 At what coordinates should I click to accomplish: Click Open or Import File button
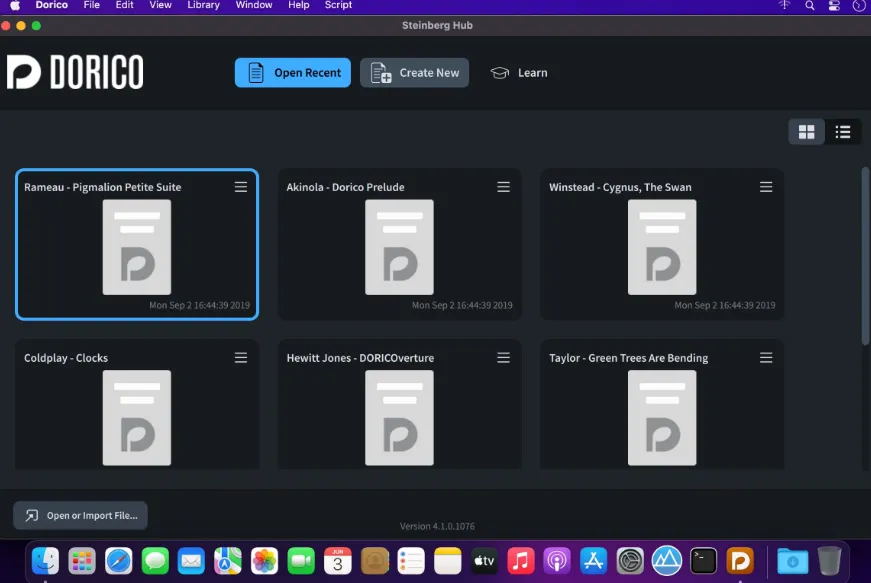coord(81,515)
